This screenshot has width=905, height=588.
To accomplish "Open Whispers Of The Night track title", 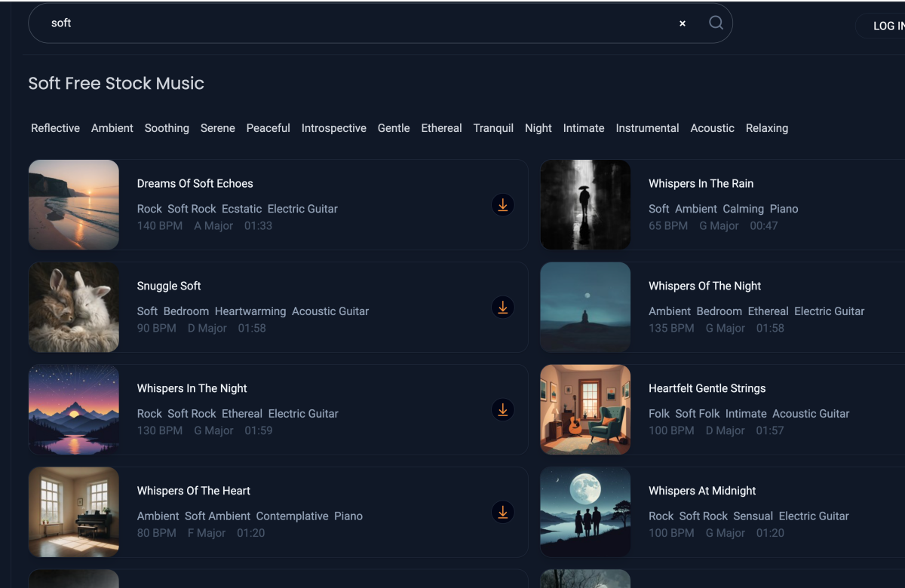I will 705,286.
